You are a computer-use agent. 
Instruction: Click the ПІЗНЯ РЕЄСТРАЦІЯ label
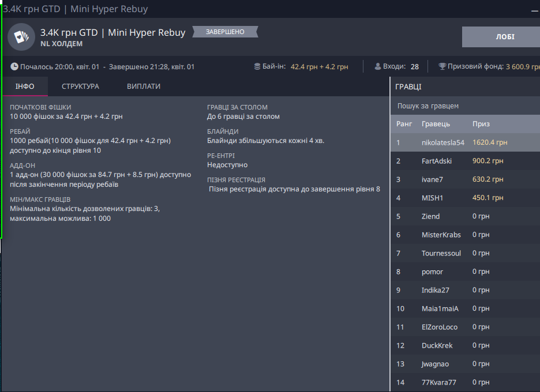pos(237,180)
